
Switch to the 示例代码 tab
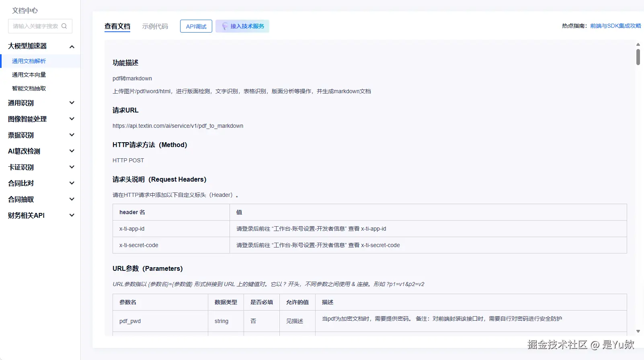(155, 26)
